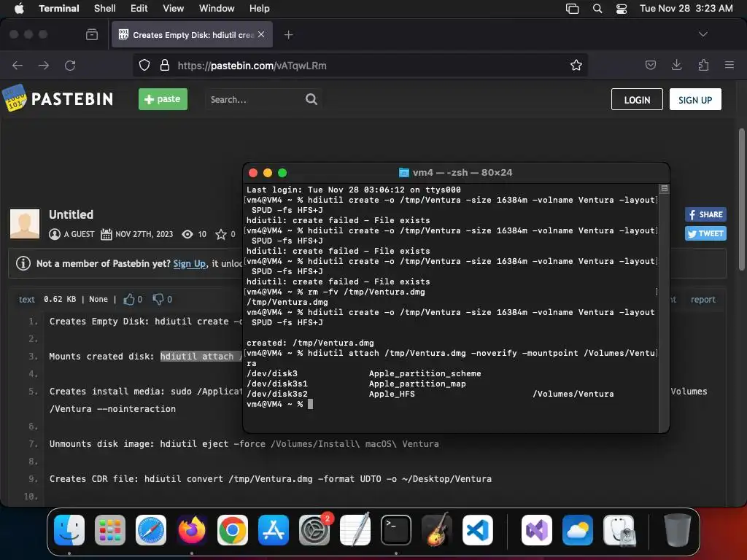Image resolution: width=747 pixels, height=560 pixels.
Task: Click the 'text' syntax link
Action: (x=27, y=299)
